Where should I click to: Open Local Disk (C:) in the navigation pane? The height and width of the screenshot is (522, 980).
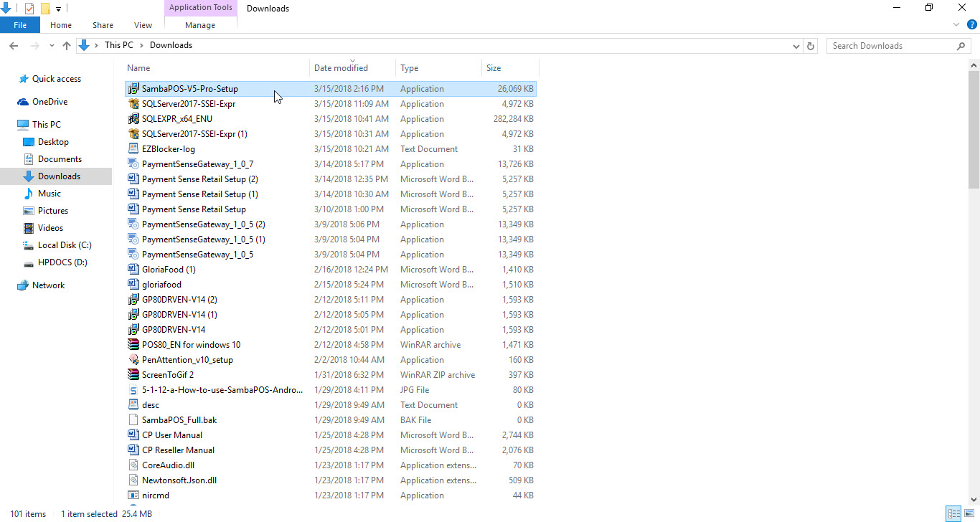(x=65, y=245)
